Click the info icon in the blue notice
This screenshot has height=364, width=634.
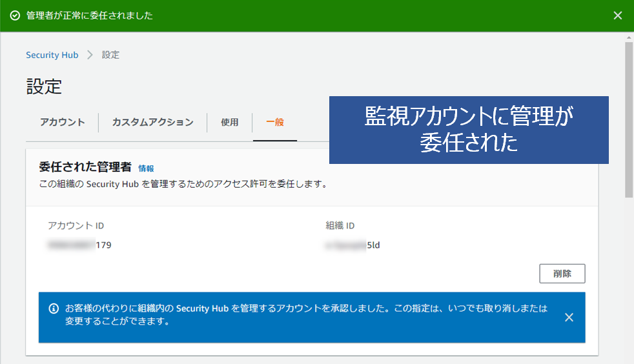[54, 308]
